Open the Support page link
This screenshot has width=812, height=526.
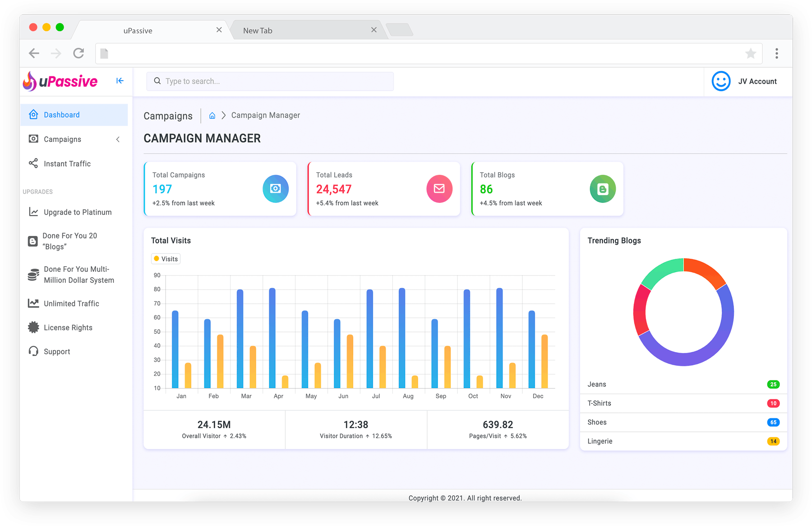pyautogui.click(x=57, y=352)
